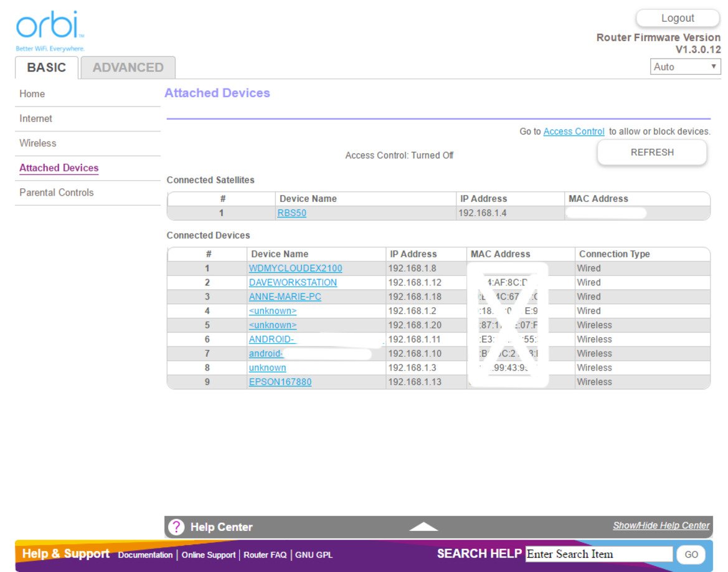Click the GO search button
Viewport: 728px width, 572px height.
coord(691,555)
